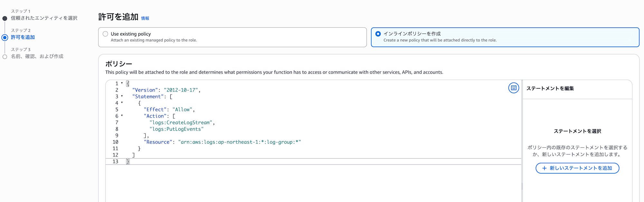Open step 名前、確認、および作成

pyautogui.click(x=37, y=56)
